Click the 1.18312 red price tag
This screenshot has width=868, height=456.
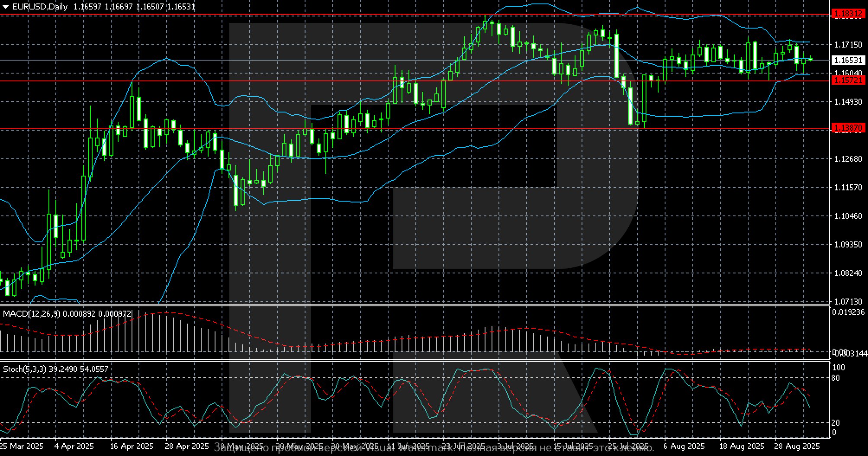coord(848,14)
